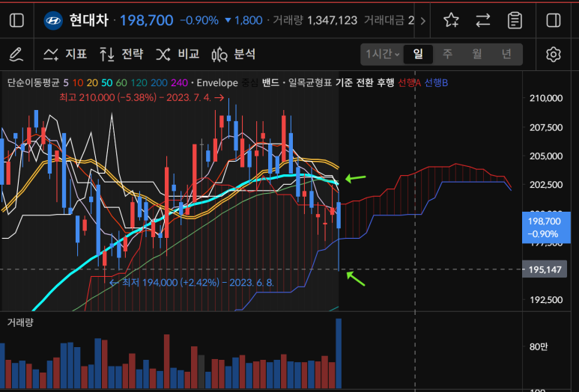Click the Envelope indicator label
The image size is (579, 392).
217,82
